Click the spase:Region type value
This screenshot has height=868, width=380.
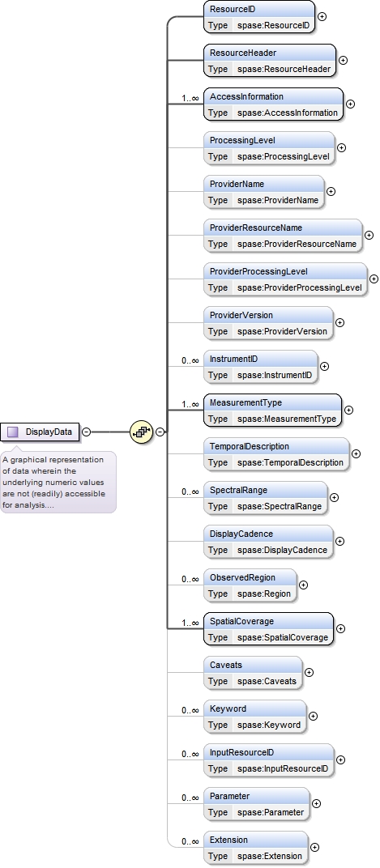tap(264, 594)
